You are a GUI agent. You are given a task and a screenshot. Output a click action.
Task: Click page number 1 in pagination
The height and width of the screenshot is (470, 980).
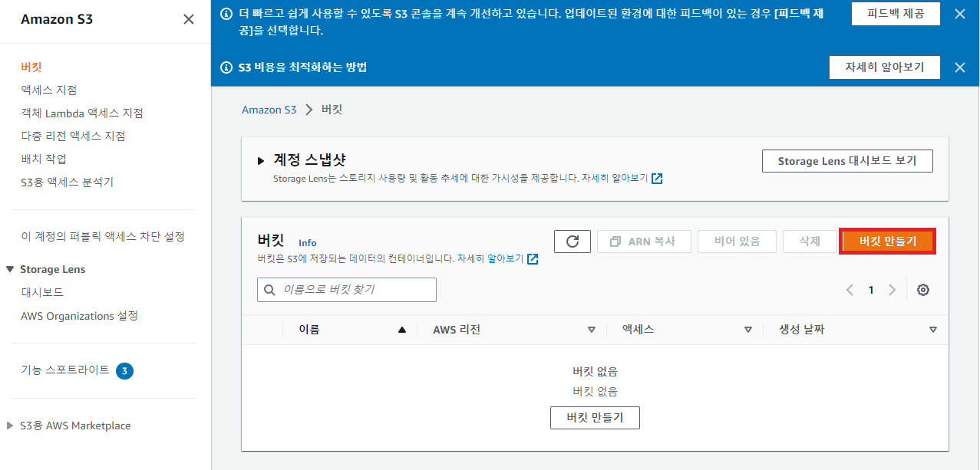[x=871, y=290]
